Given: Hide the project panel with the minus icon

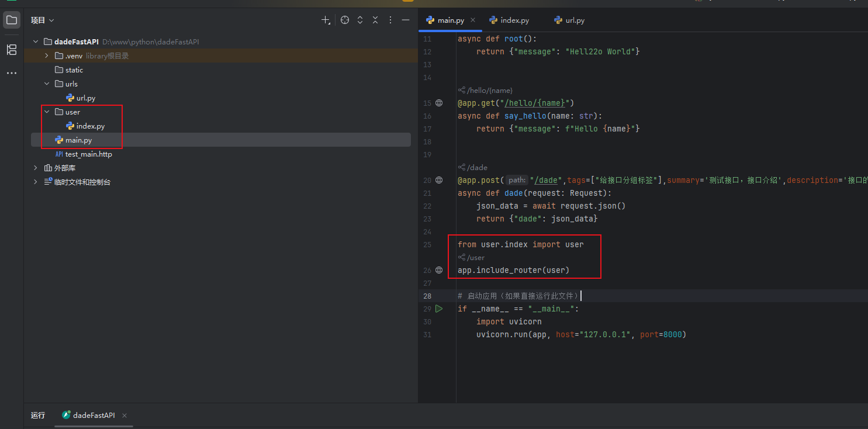Looking at the screenshot, I should tap(406, 20).
